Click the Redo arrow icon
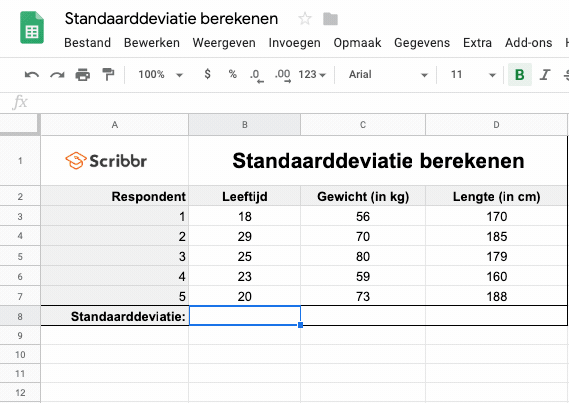 point(57,75)
